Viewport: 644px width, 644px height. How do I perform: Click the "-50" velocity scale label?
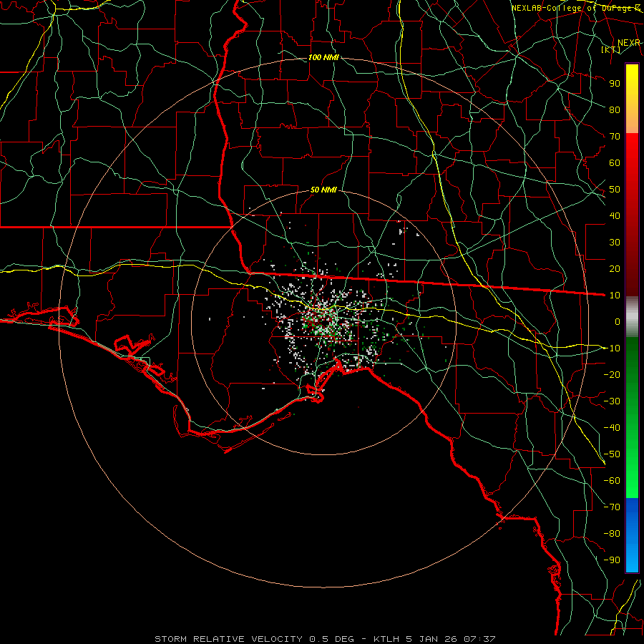click(x=613, y=454)
